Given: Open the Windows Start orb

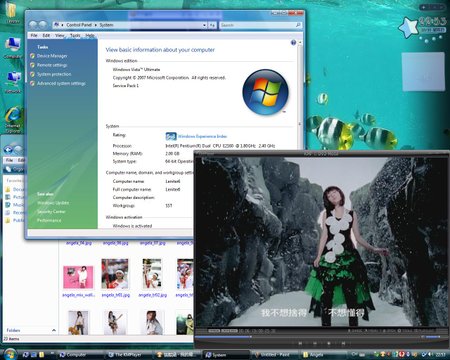Looking at the screenshot, I should pyautogui.click(x=10, y=354).
